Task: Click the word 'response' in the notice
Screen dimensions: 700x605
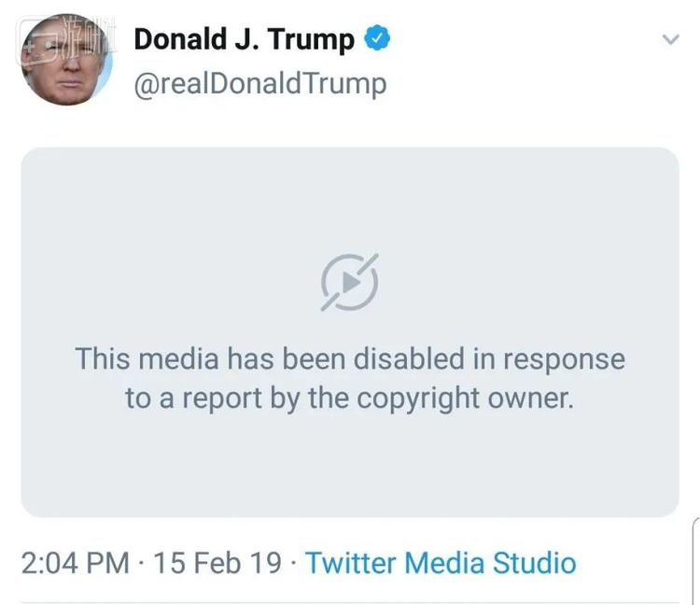Action: coord(568,359)
